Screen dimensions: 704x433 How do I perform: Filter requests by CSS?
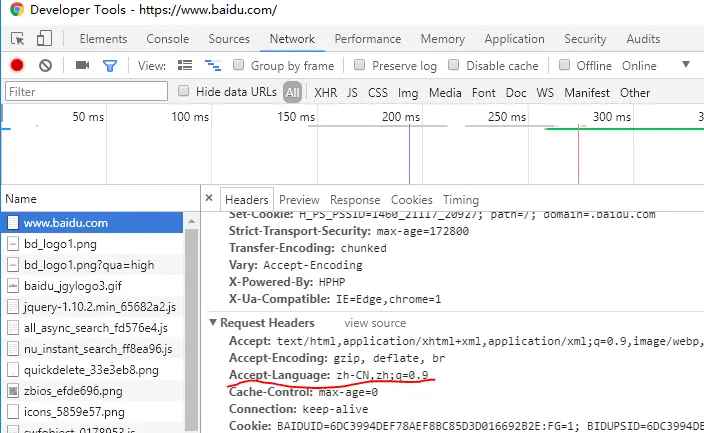pyautogui.click(x=378, y=93)
